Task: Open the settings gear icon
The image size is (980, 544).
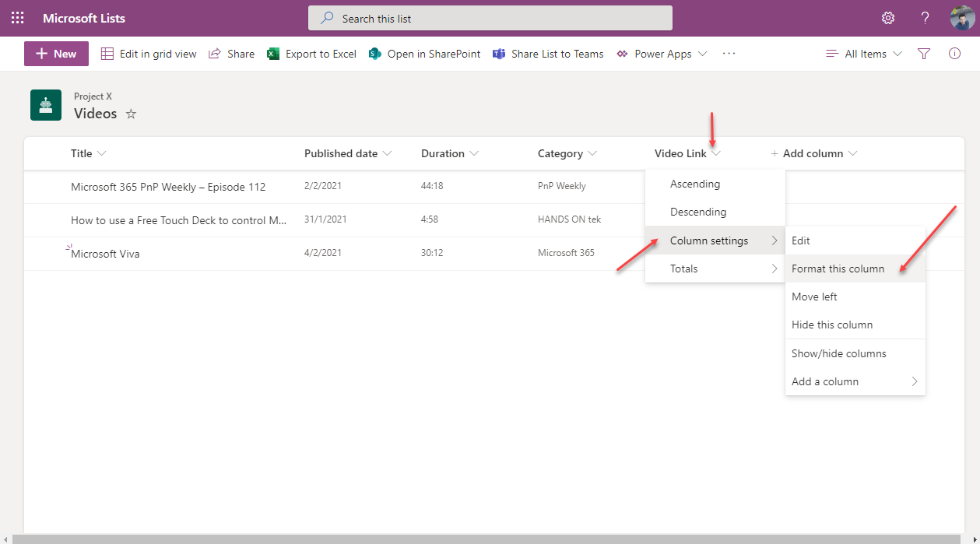Action: coord(888,18)
